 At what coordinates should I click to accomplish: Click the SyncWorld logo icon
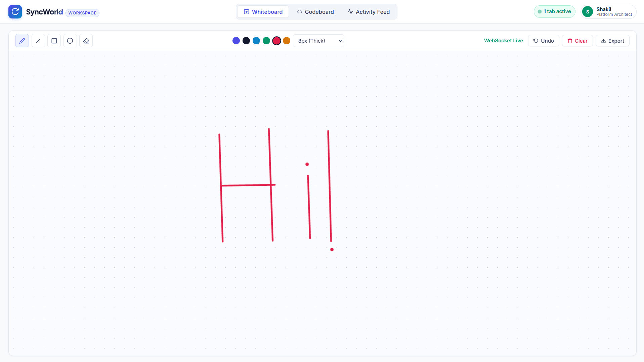[15, 12]
